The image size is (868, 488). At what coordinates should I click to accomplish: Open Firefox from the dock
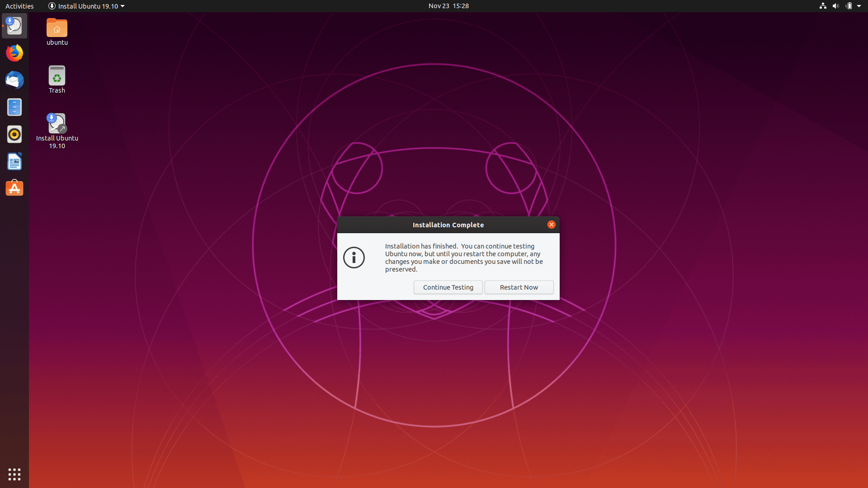click(14, 53)
